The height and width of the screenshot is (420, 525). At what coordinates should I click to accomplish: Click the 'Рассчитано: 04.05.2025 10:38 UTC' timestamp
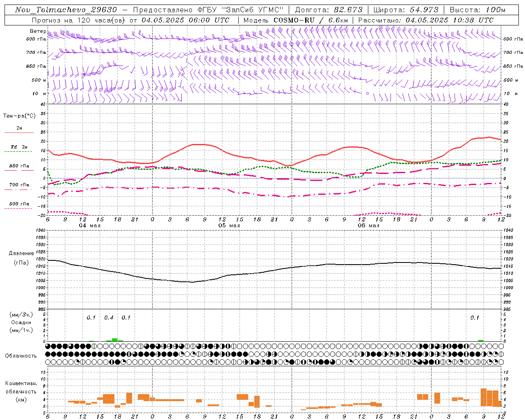(426, 20)
